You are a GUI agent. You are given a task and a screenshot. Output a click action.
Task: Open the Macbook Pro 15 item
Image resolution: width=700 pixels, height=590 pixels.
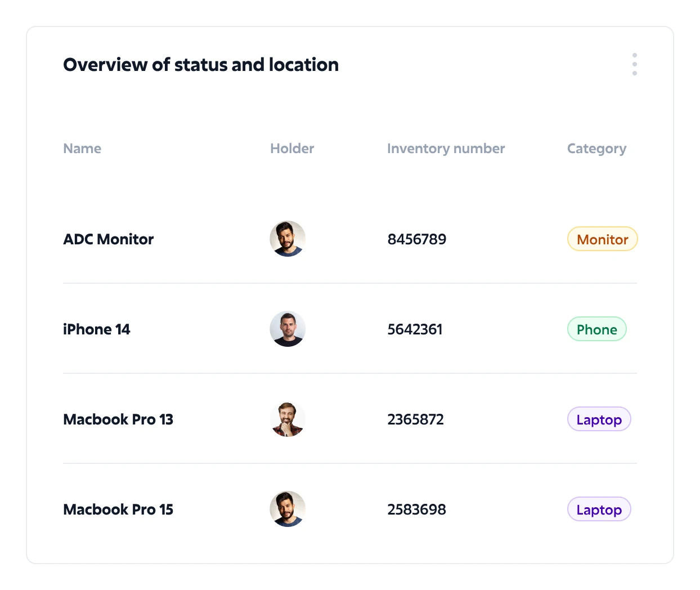coord(118,509)
